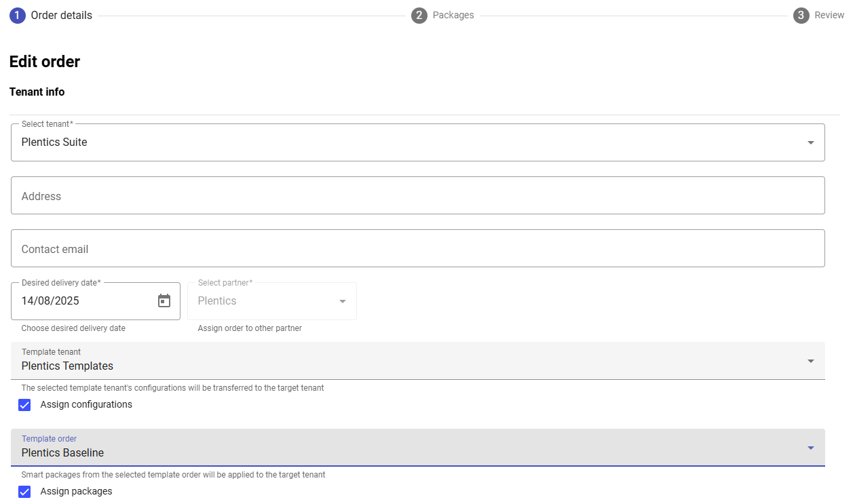The image size is (855, 504).
Task: Click the Edit order heading
Action: pos(45,62)
